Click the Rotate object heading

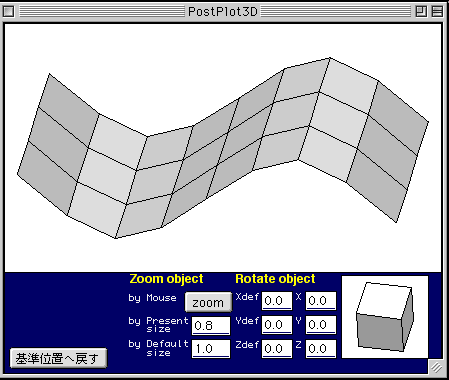(275, 279)
